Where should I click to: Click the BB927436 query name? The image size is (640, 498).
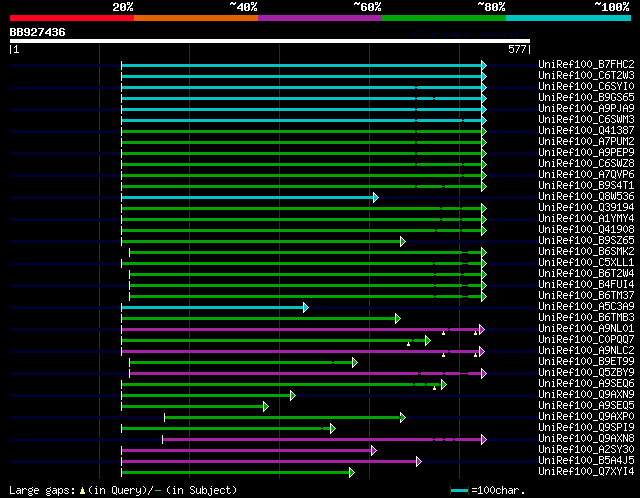37,32
